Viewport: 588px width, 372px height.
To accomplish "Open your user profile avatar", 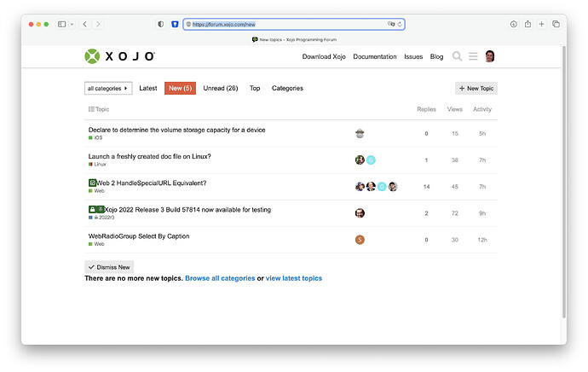I will point(489,56).
